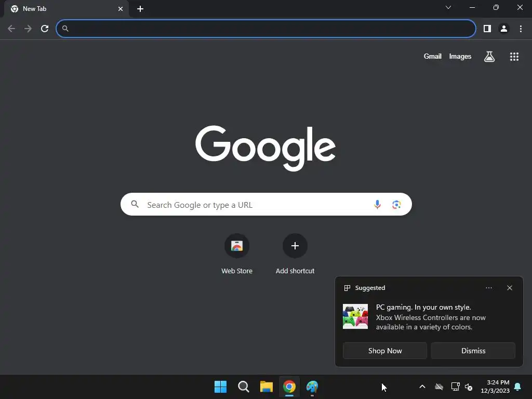Open Suggested notification options ellipsis

point(488,288)
